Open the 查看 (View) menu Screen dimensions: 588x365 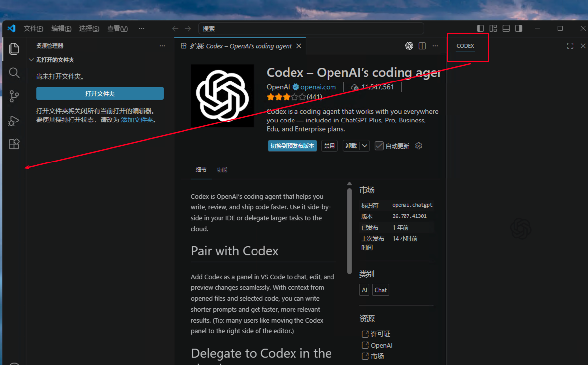117,29
